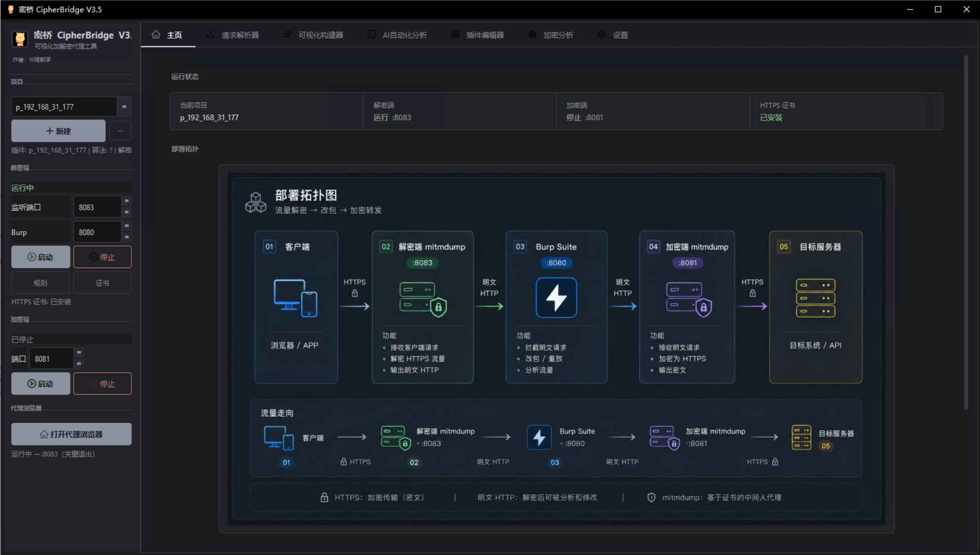Decrease the Burp port with the down arrow
Image resolution: width=980 pixels, height=555 pixels.
tap(127, 237)
